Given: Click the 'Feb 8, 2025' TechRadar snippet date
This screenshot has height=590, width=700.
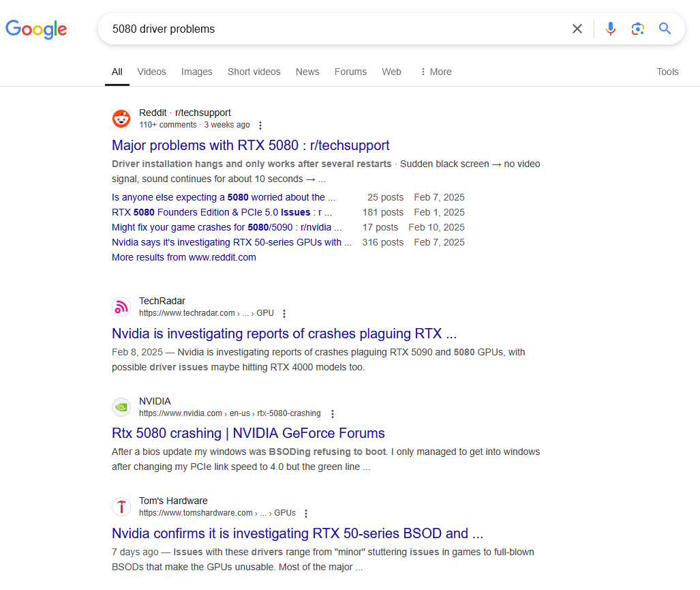Looking at the screenshot, I should 137,352.
